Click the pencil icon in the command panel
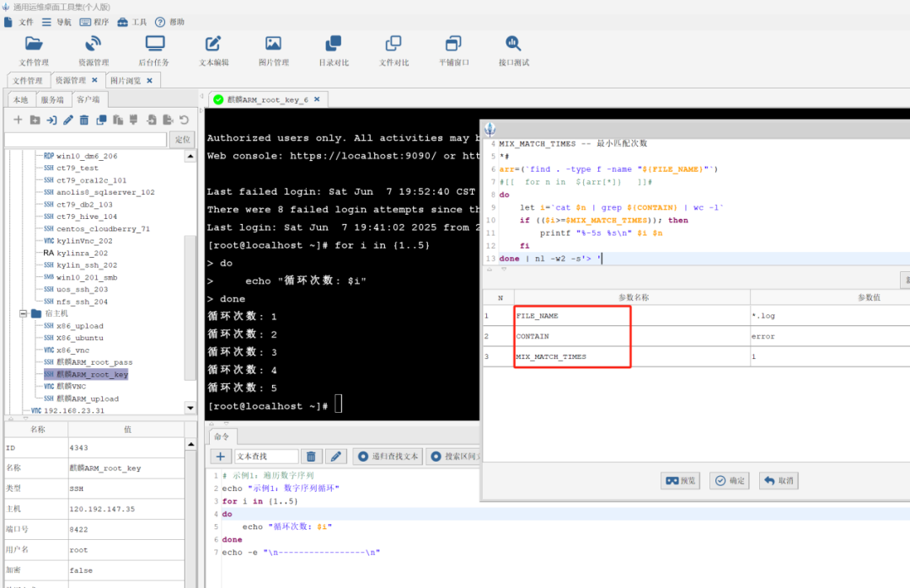910x588 pixels. [335, 457]
